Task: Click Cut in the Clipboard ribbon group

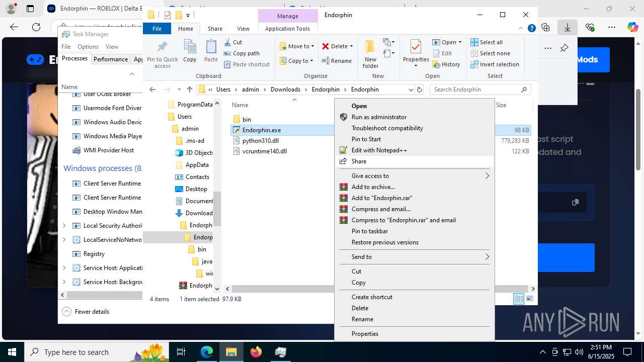Action: pos(233,42)
